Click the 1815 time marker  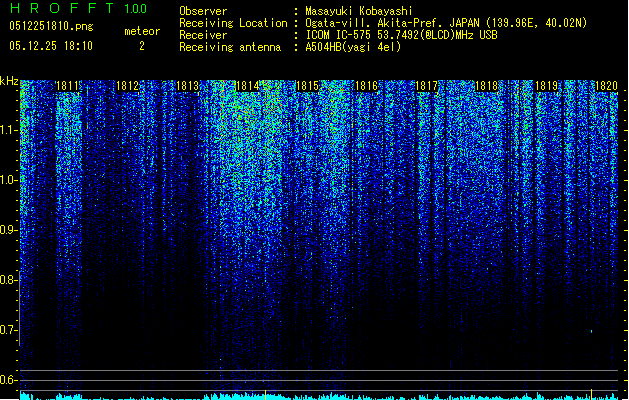pyautogui.click(x=307, y=86)
